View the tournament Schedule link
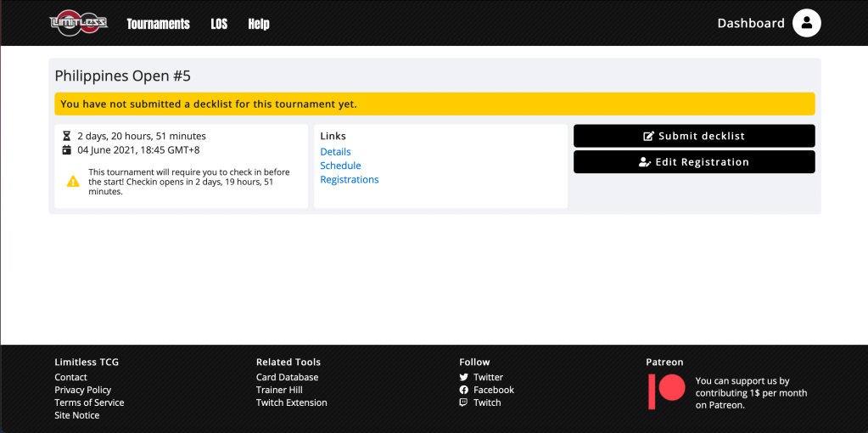The width and height of the screenshot is (868, 433). [340, 166]
